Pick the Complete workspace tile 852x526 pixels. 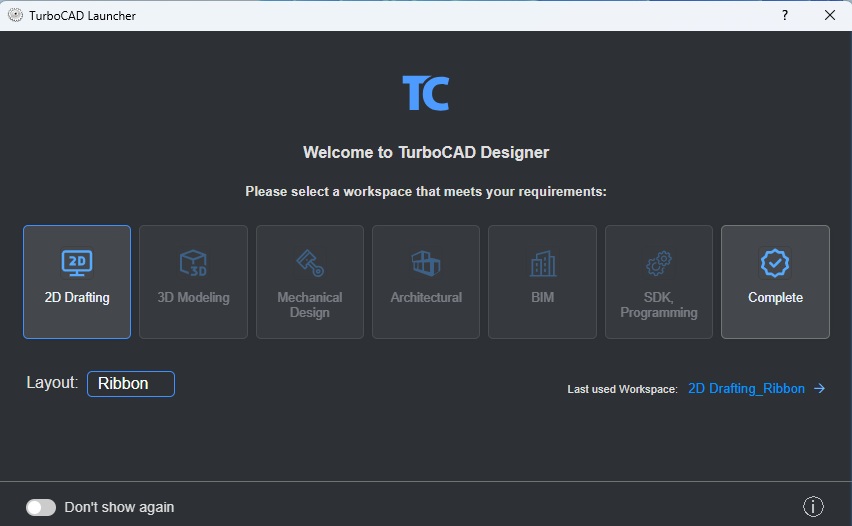[775, 282]
